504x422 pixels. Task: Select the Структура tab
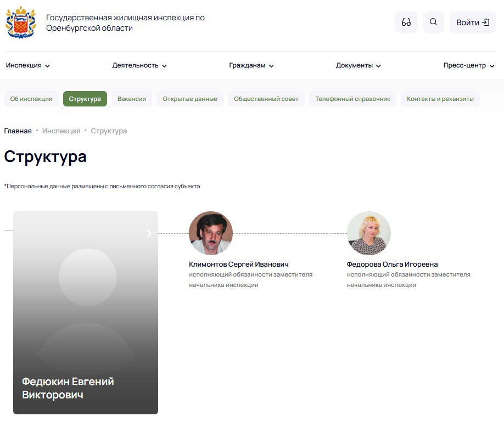[x=85, y=99]
